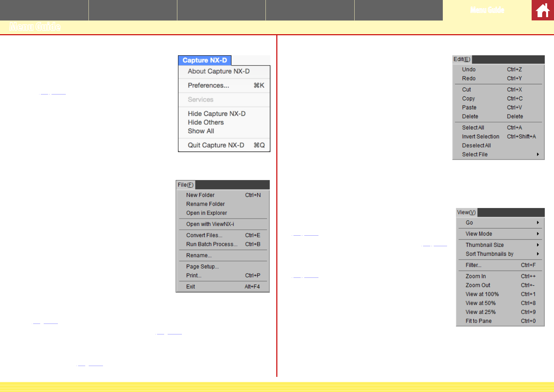The image size is (554, 392).
Task: Choose Select All in the Edit menu
Action: pos(498,128)
